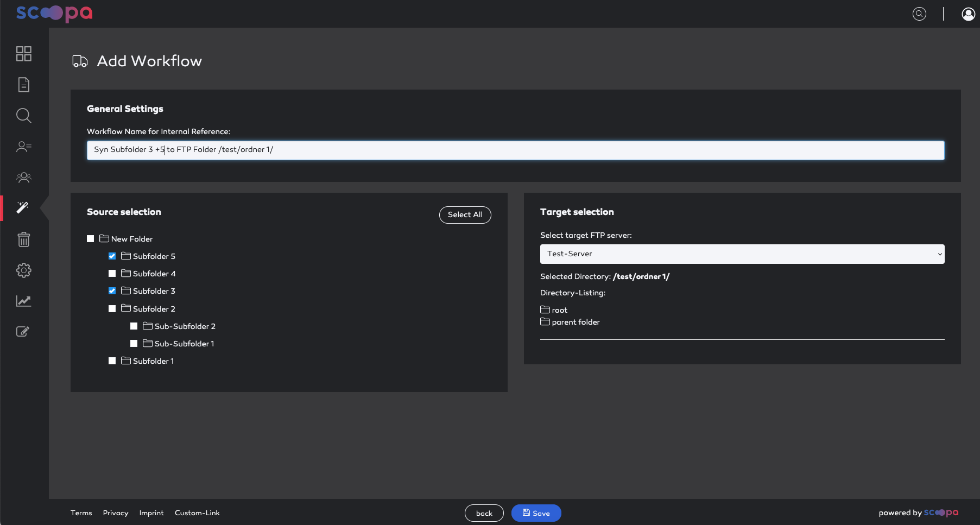Click the New Folder tree label

(132, 239)
